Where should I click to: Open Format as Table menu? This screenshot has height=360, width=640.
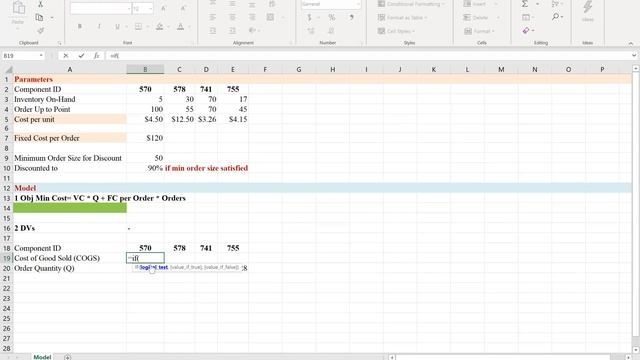pos(402,18)
